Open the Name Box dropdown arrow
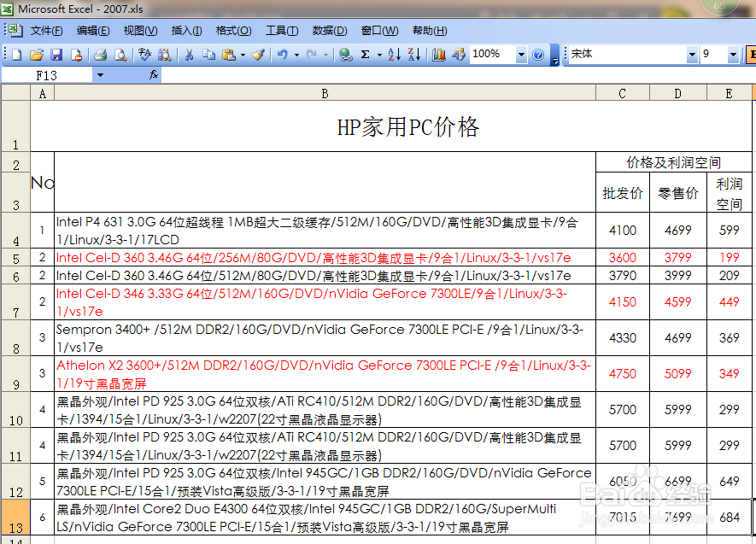Screen dimensions: 756x544 click(100, 74)
